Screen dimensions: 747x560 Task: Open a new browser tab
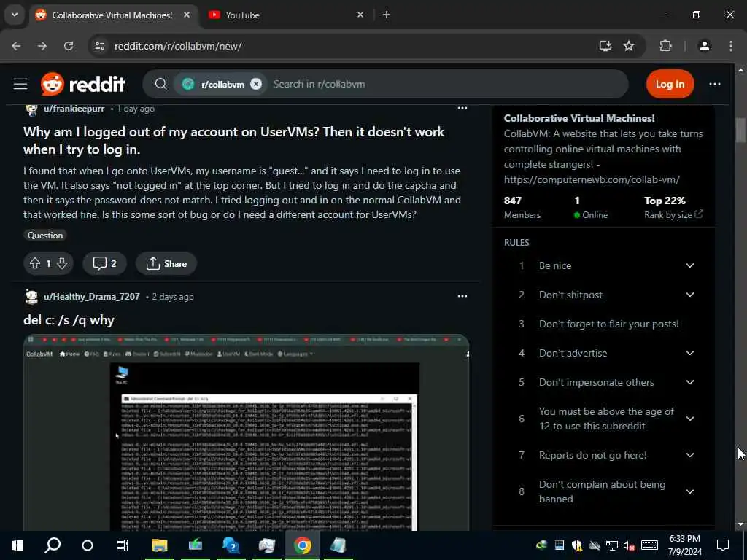[387, 15]
